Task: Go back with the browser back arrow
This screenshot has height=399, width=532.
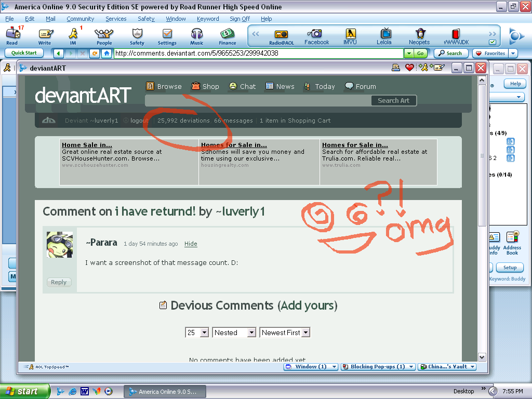Action: (x=59, y=54)
